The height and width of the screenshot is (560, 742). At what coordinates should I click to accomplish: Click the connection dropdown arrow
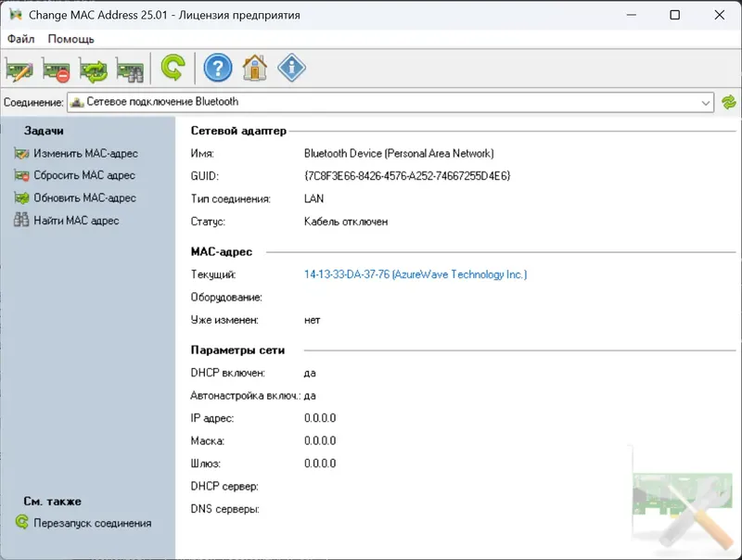tap(707, 102)
